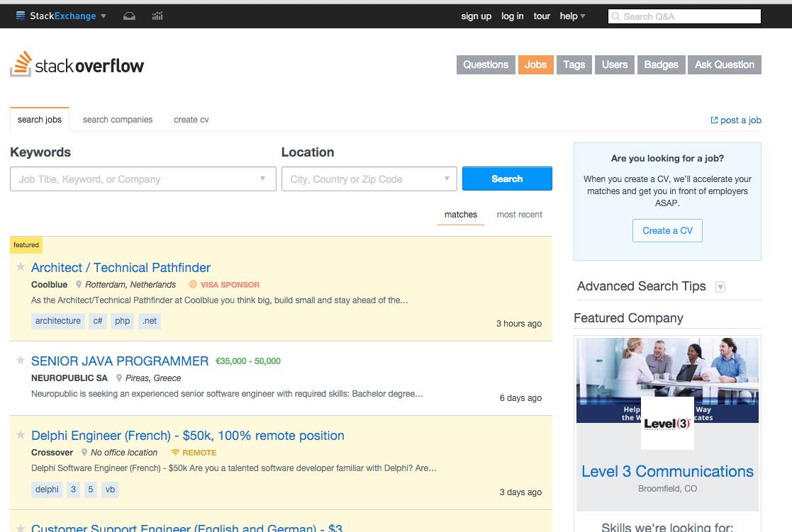Open the inbox icon in top bar
This screenshot has width=792, height=532.
[129, 16]
